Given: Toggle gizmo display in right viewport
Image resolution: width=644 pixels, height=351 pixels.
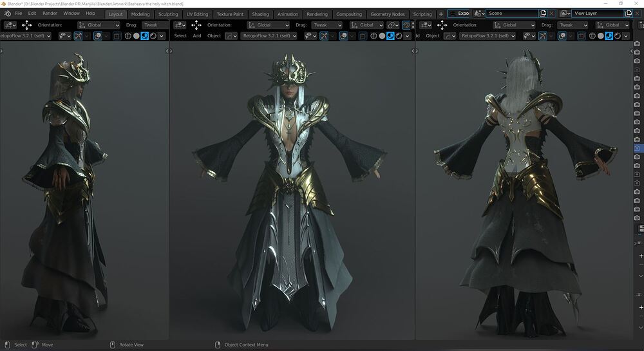Looking at the screenshot, I should pyautogui.click(x=542, y=35).
